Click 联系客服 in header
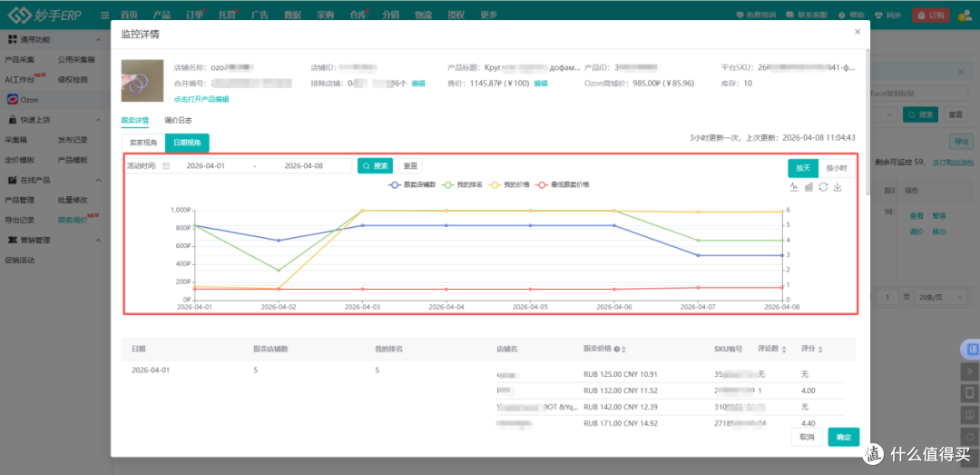 point(808,15)
